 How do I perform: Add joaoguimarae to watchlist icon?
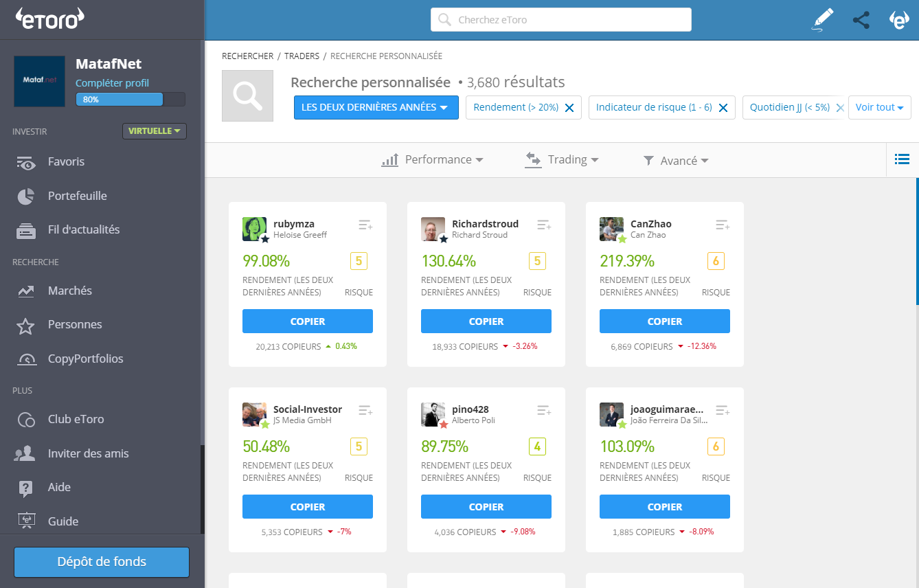[x=723, y=410]
